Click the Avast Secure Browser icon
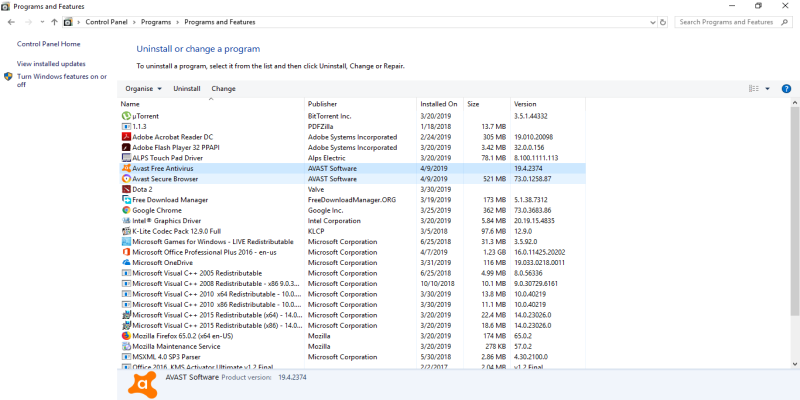The width and height of the screenshot is (800, 400). pyautogui.click(x=127, y=179)
